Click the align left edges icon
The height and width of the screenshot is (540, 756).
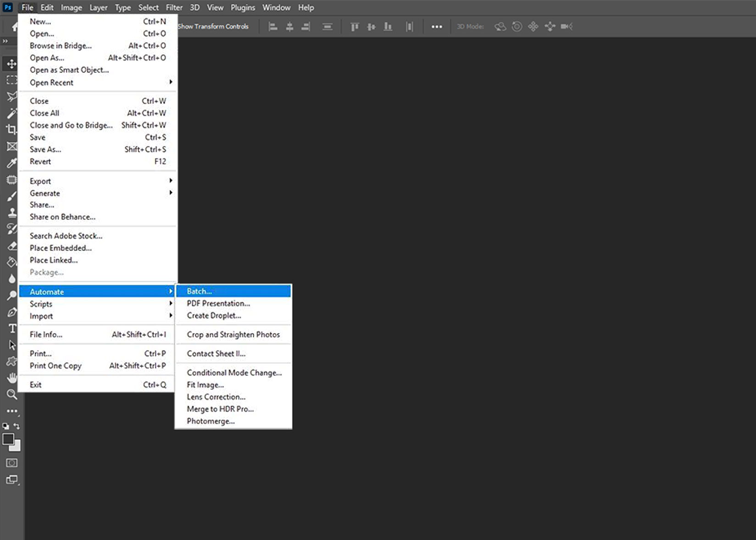(x=273, y=27)
